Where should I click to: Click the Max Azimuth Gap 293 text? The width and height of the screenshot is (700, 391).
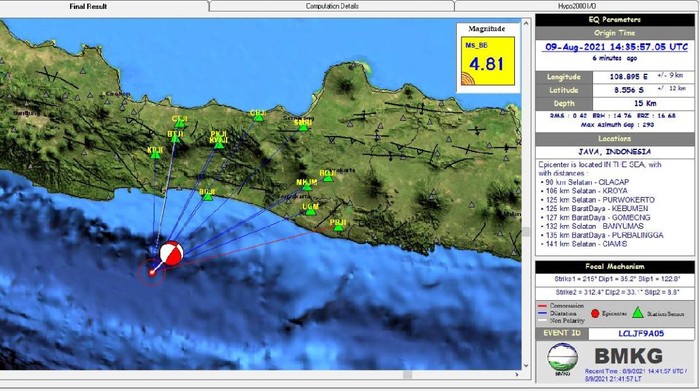pos(617,125)
